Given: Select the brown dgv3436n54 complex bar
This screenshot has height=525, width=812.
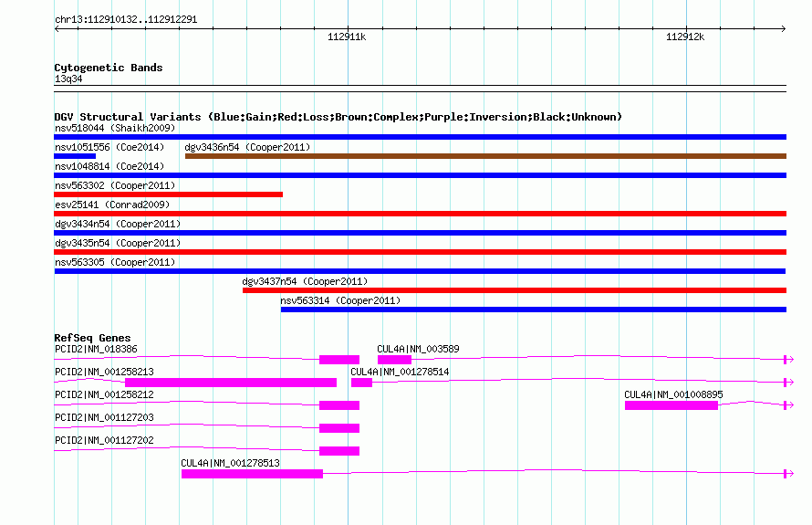Looking at the screenshot, I should pyautogui.click(x=485, y=156).
